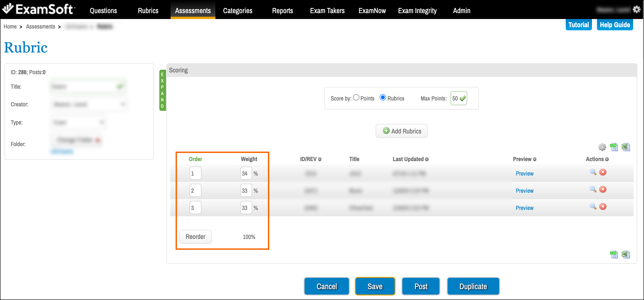Click the Tutorial button
The width and height of the screenshot is (644, 300).
[579, 25]
